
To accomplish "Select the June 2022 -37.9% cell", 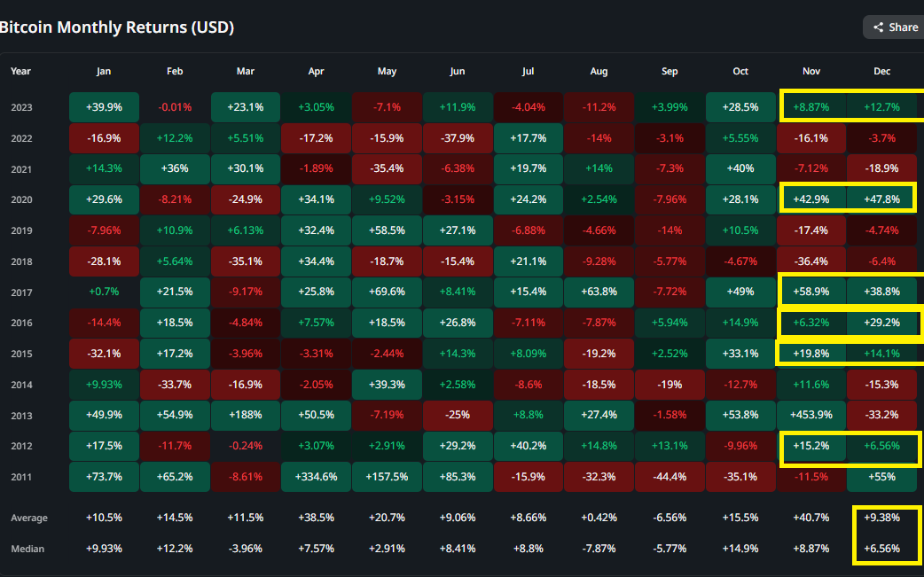I will pos(458,137).
